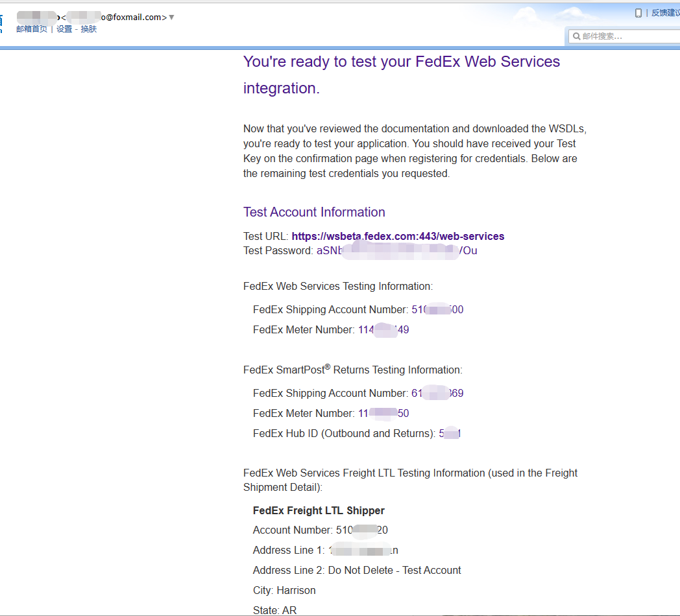Click the "FedEx SmartPost Returns Testing Information:" label
This screenshot has width=680, height=616.
(x=352, y=370)
